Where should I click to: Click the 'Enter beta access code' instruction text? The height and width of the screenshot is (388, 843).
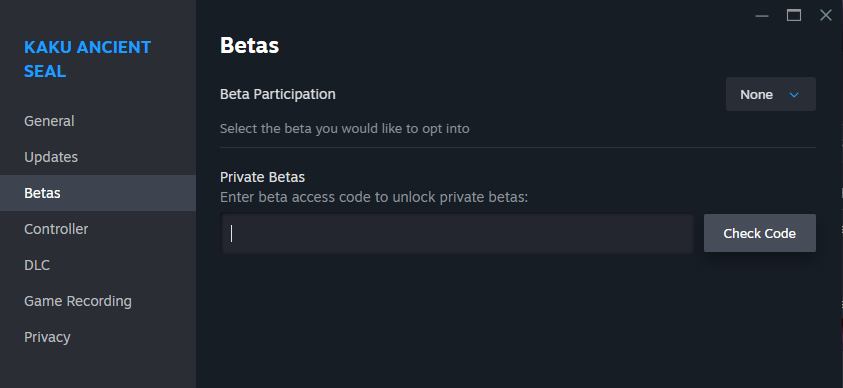[x=374, y=197]
